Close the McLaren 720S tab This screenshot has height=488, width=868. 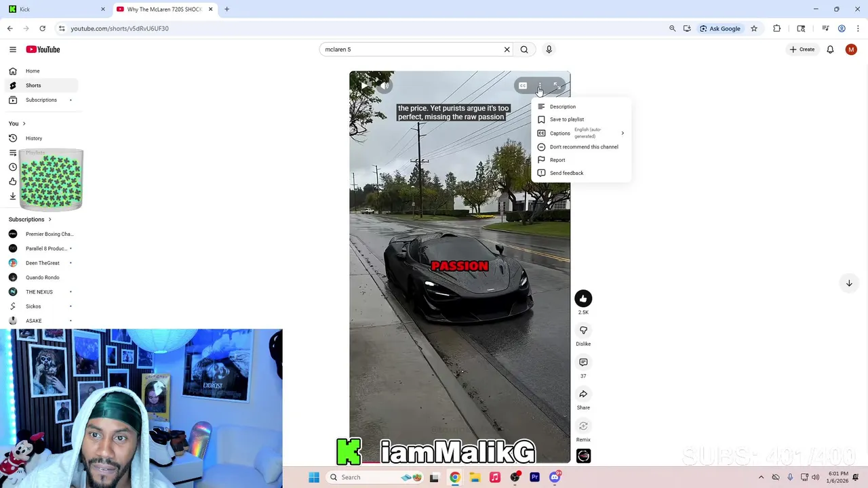(x=211, y=9)
